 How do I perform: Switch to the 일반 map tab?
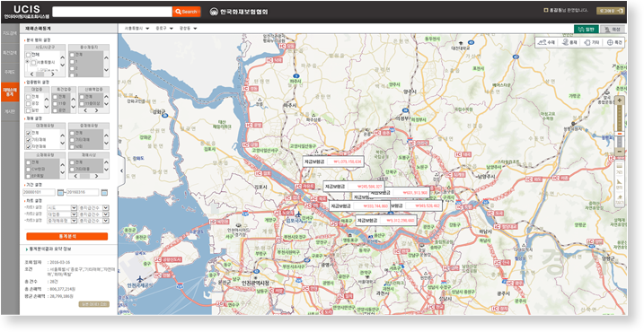(587, 29)
